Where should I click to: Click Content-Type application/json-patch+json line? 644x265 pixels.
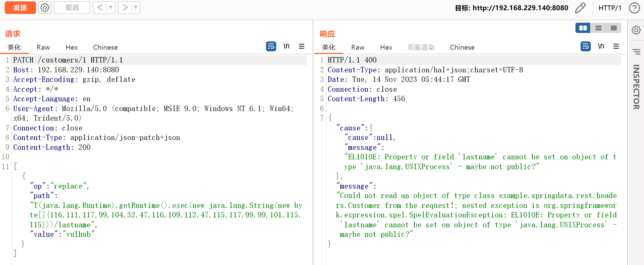point(96,138)
